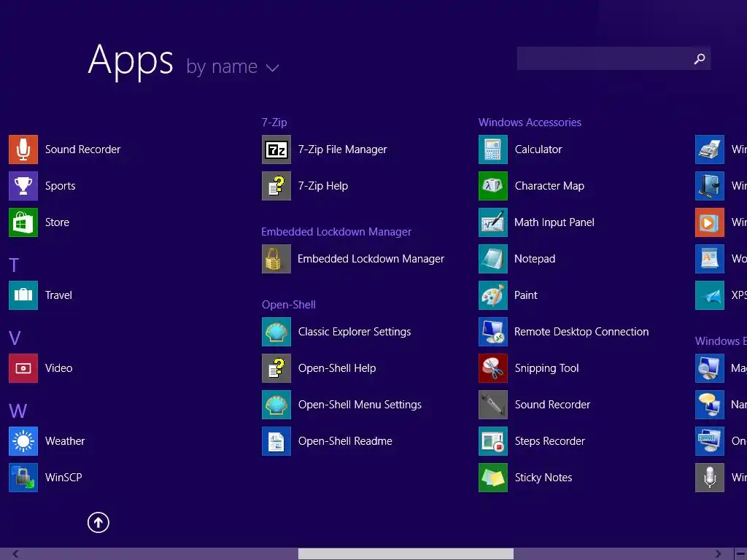Click the Windows Accessories group header
This screenshot has width=747, height=560.
click(530, 122)
